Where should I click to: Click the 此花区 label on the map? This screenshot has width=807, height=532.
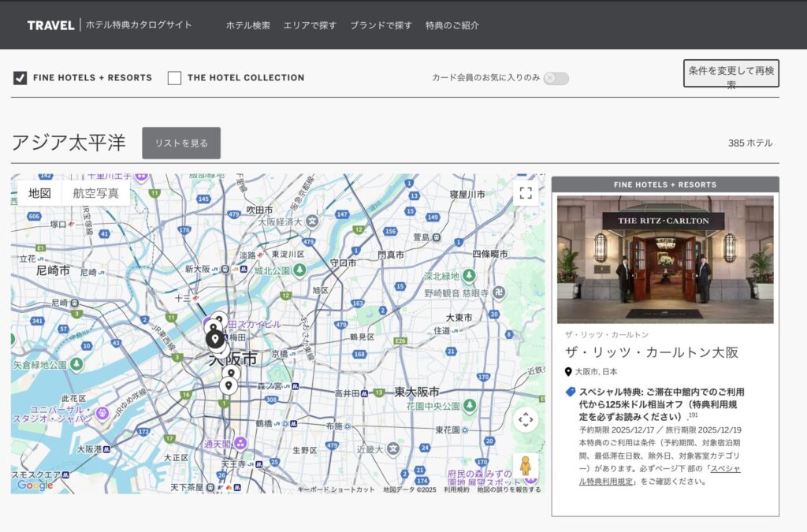tap(73, 398)
